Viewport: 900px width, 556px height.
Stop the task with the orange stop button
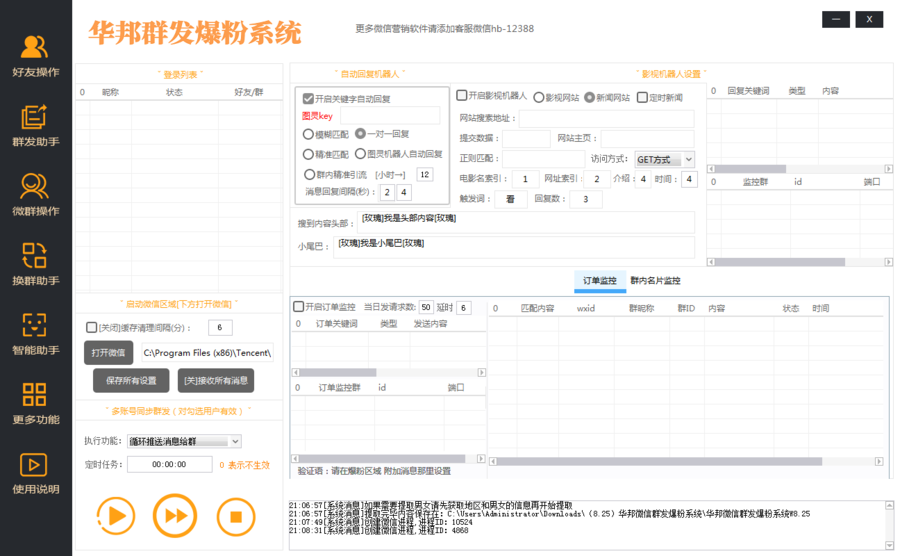tap(236, 517)
